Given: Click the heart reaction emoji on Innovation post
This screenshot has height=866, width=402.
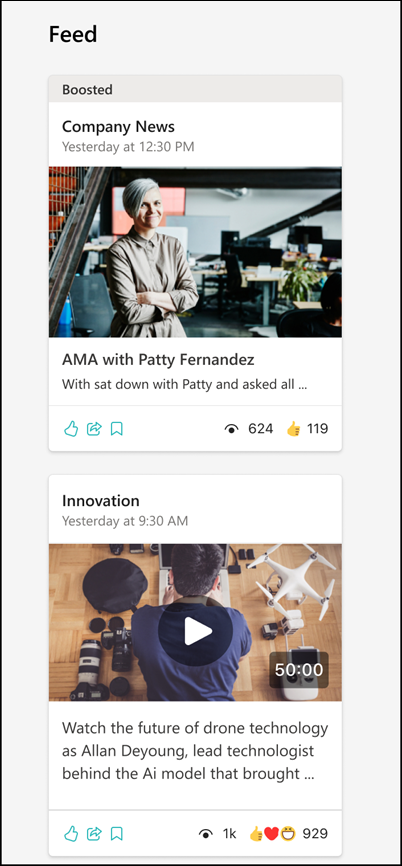Looking at the screenshot, I should click(271, 834).
